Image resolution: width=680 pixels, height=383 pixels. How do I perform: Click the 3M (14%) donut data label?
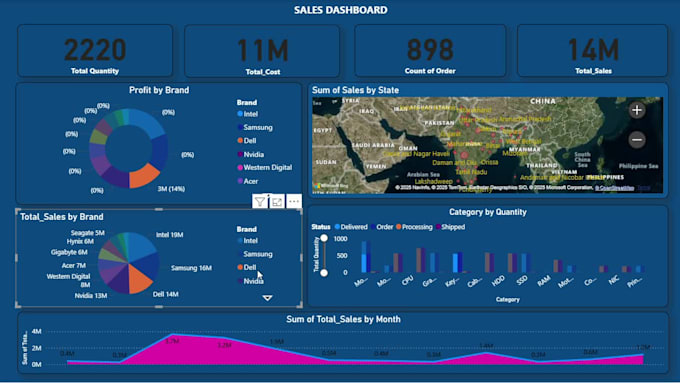pos(171,189)
